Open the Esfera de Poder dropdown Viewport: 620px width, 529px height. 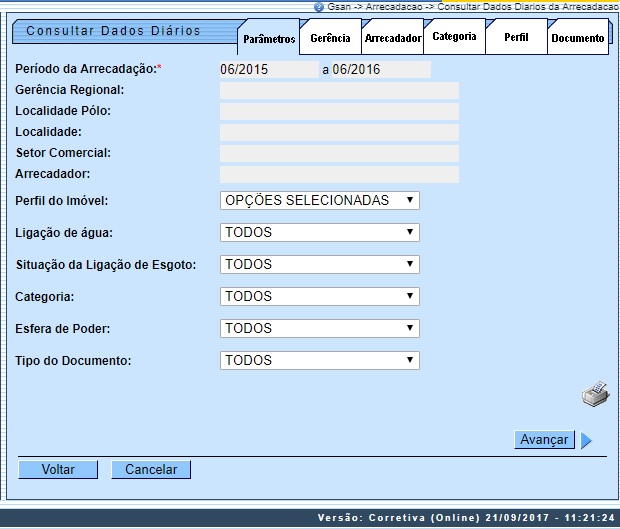(x=319, y=329)
